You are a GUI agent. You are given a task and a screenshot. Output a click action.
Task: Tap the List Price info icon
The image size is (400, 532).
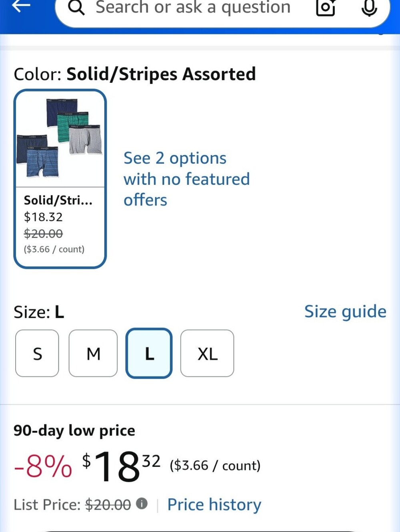[x=142, y=504]
